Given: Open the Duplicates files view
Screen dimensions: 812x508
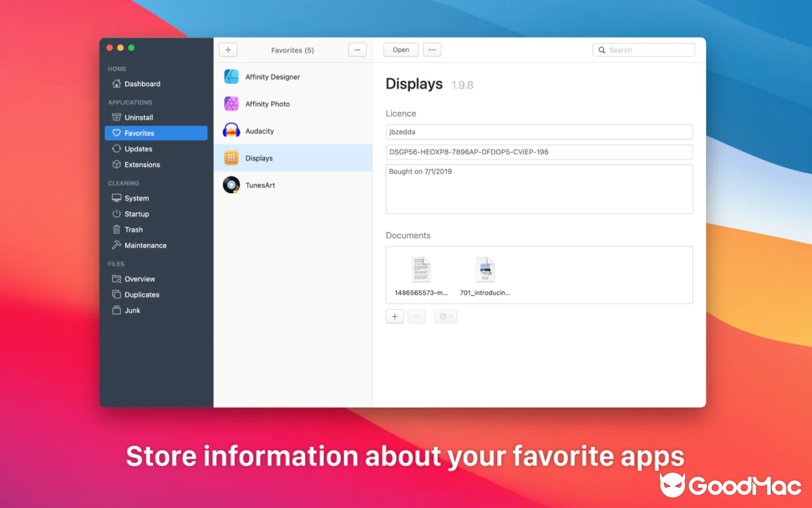Looking at the screenshot, I should (x=141, y=295).
